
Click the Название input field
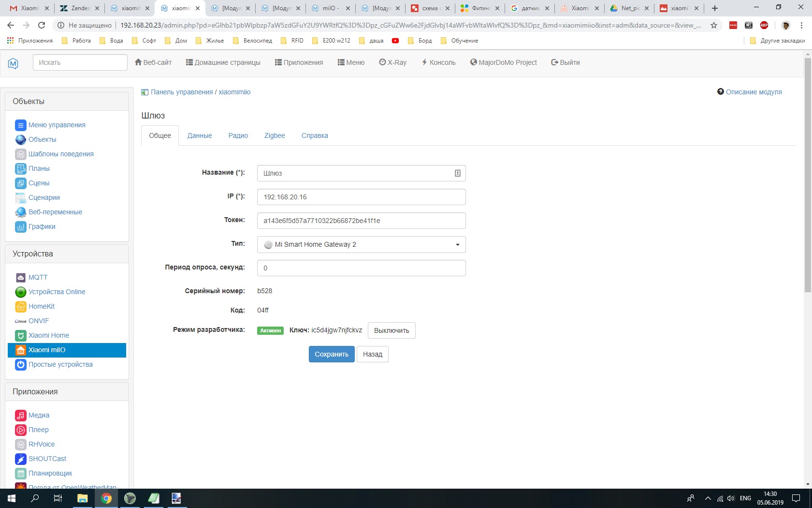click(x=361, y=173)
